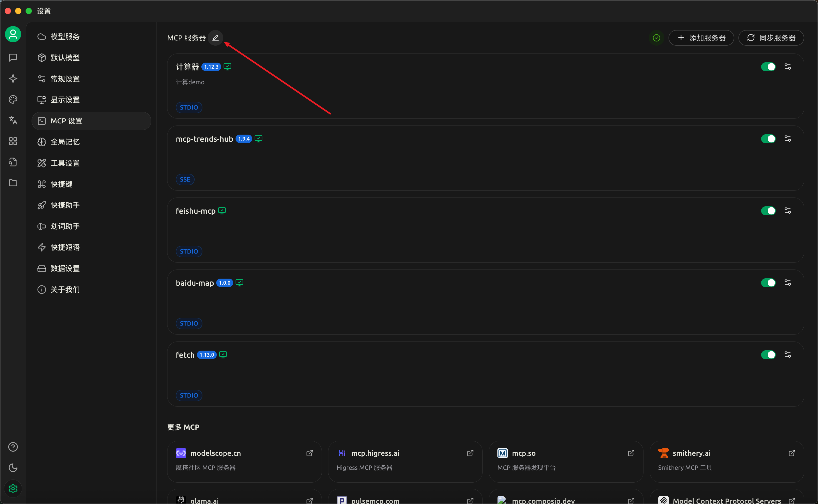Screen dimensions: 818x504
Task: Open the mcp.higress.ai link card
Action: [405, 461]
